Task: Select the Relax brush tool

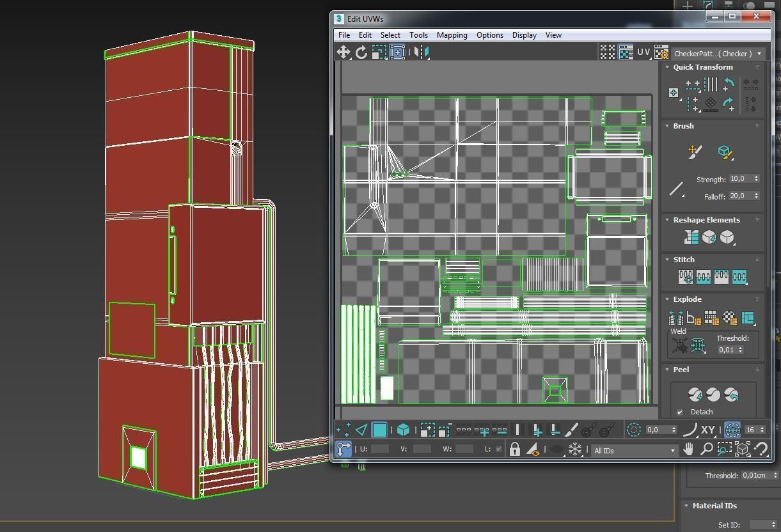Action: [725, 152]
